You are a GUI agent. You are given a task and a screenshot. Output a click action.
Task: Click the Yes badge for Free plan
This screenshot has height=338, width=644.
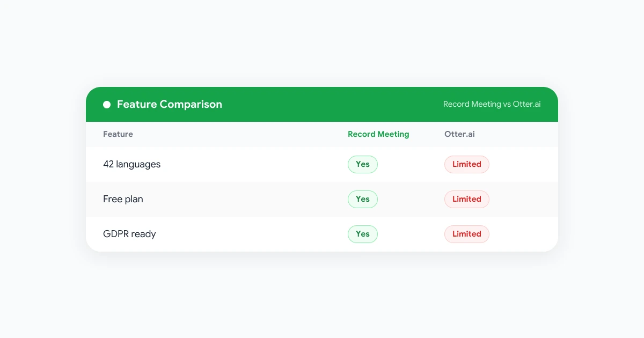point(363,199)
